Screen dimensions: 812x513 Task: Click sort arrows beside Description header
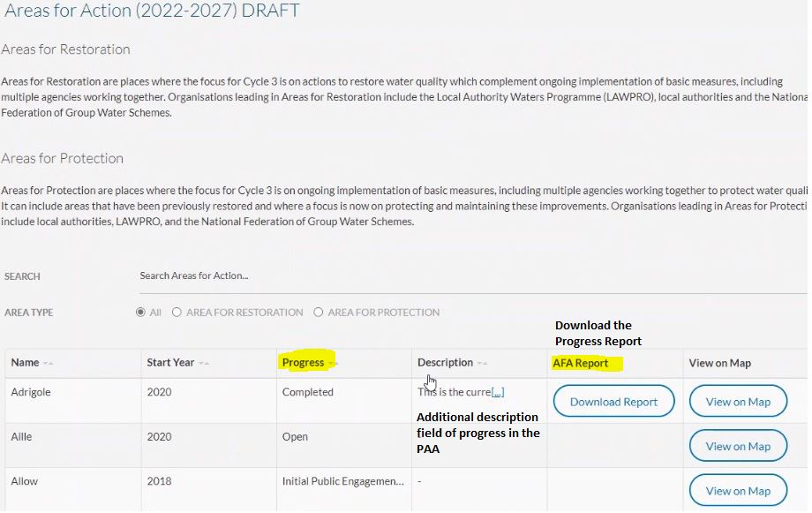point(482,364)
